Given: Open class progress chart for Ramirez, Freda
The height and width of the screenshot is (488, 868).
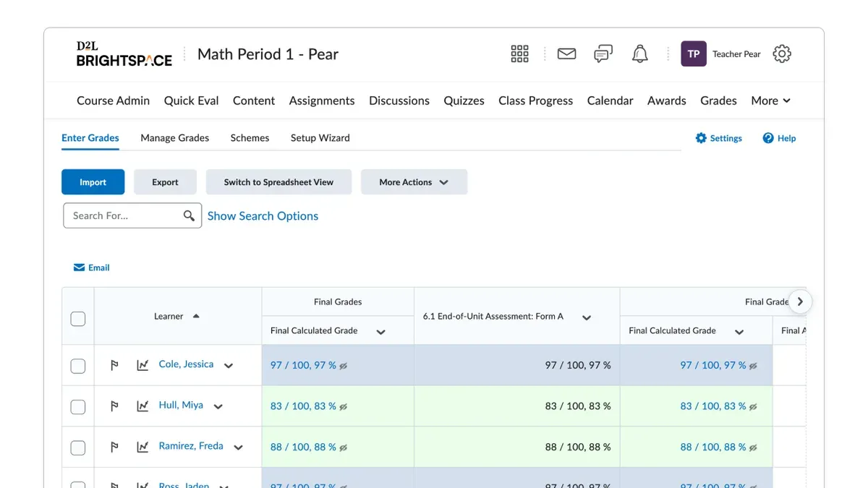Looking at the screenshot, I should pyautogui.click(x=142, y=448).
